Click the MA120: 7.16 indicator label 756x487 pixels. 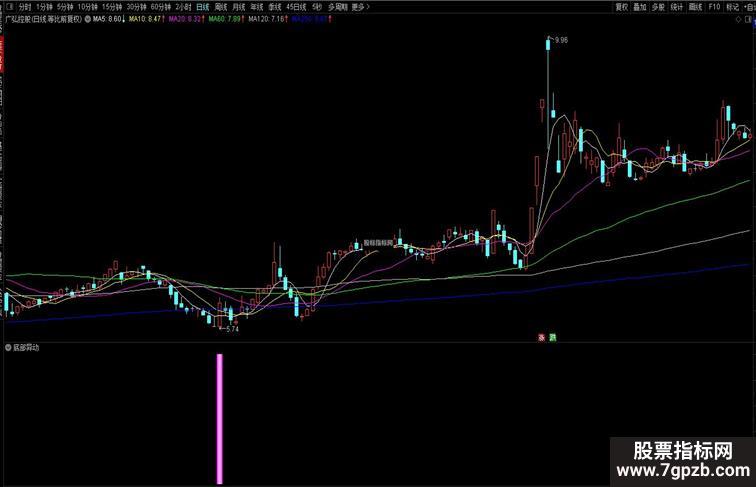click(x=267, y=19)
